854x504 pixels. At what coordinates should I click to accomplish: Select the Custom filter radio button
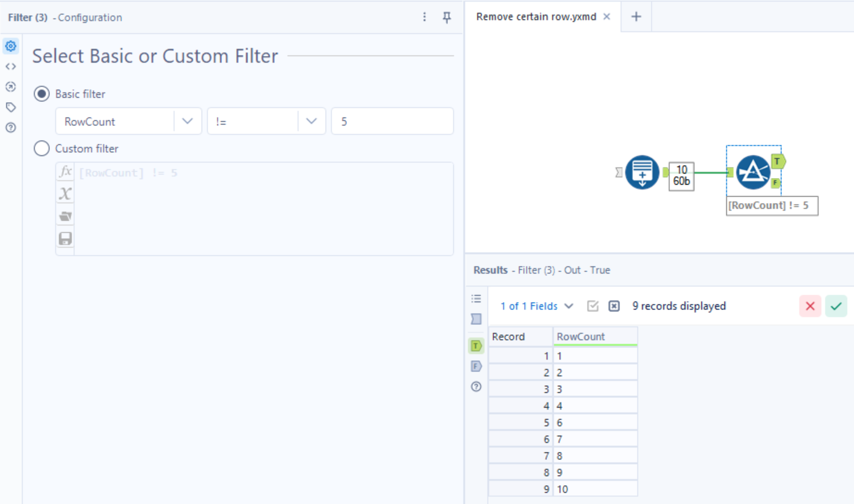click(41, 148)
